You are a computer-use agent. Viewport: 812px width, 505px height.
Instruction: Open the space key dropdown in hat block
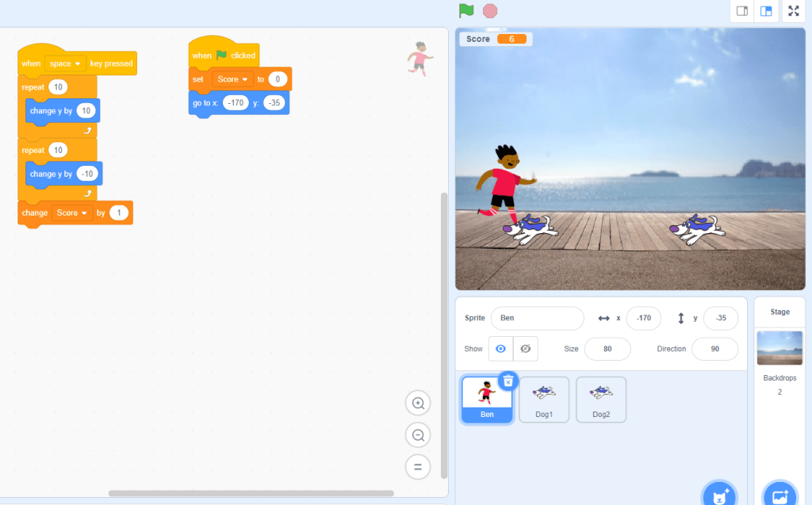[x=65, y=63]
